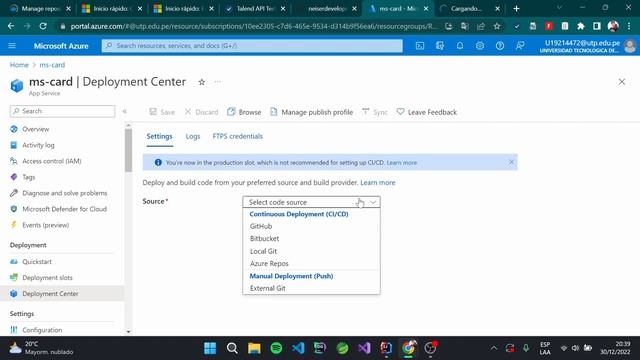The image size is (640, 360).
Task: Collapse the left sidebar with the double chevron
Action: (x=124, y=111)
